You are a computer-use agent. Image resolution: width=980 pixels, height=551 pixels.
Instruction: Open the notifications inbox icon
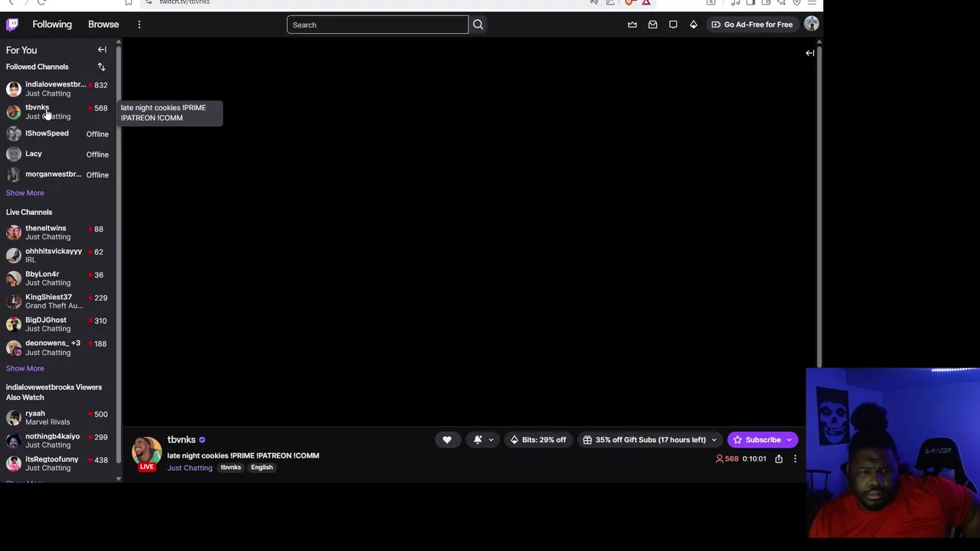653,24
